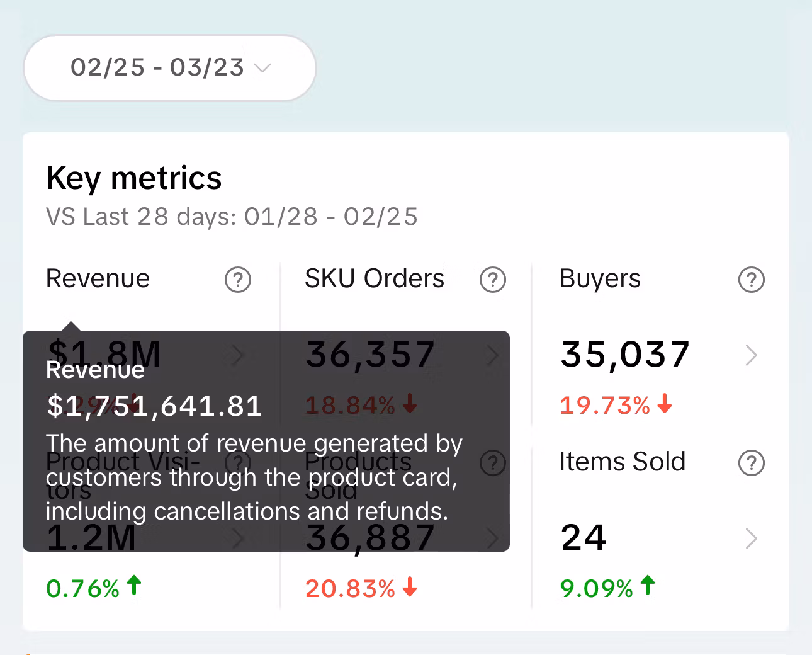The width and height of the screenshot is (812, 655).
Task: Show help info for Items Sold
Action: [x=751, y=463]
